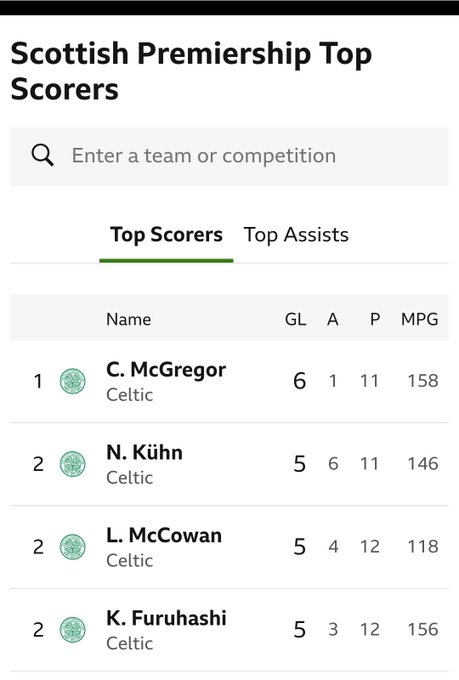Open K. Furuhashi player name

(x=166, y=618)
